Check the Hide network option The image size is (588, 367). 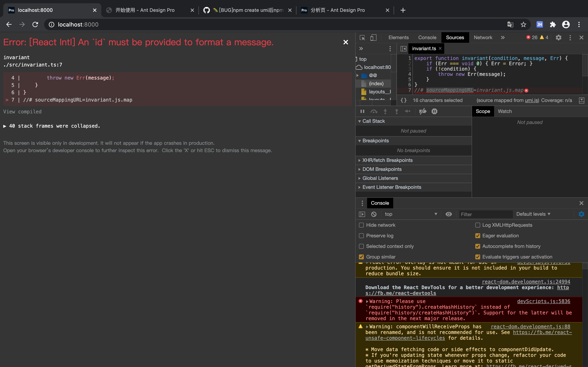(361, 225)
